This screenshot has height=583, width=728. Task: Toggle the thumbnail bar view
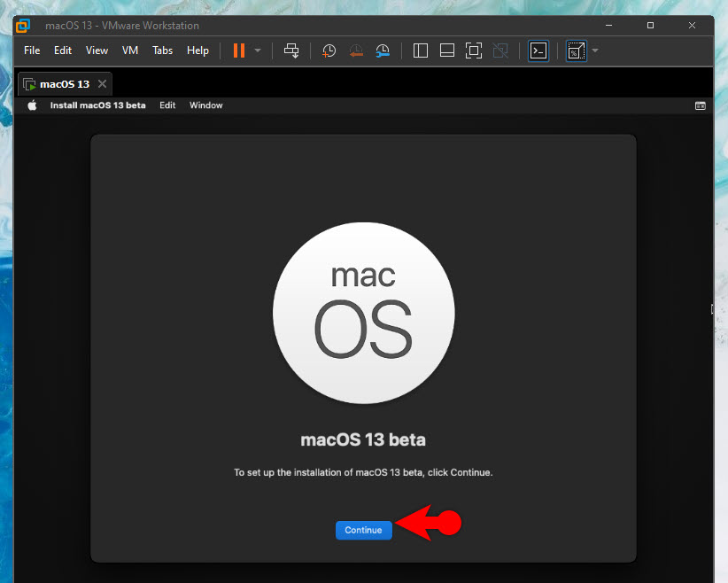click(447, 51)
